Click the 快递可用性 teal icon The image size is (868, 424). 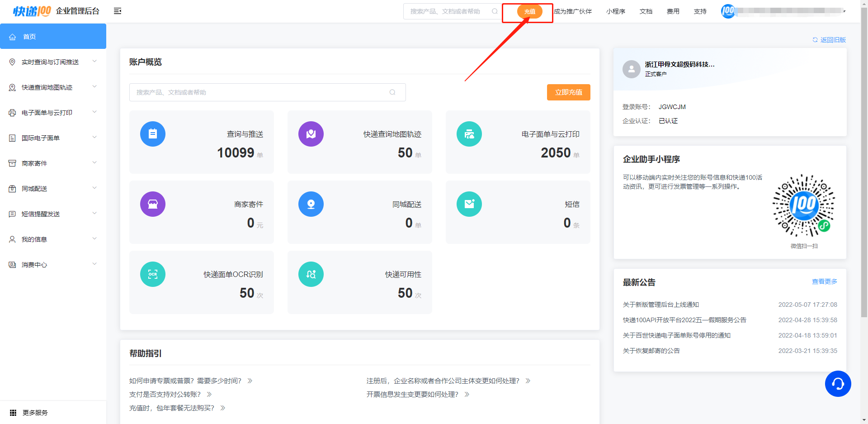tap(311, 274)
